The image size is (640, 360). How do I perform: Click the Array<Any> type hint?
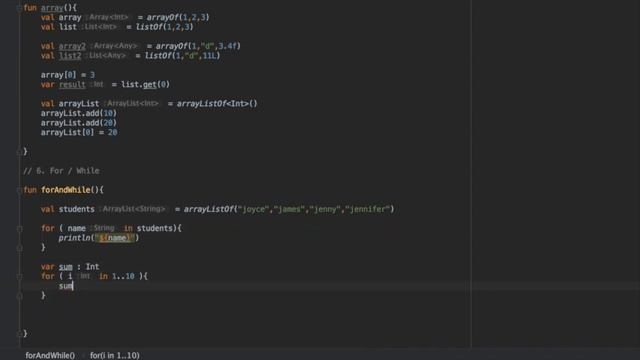(x=116, y=46)
